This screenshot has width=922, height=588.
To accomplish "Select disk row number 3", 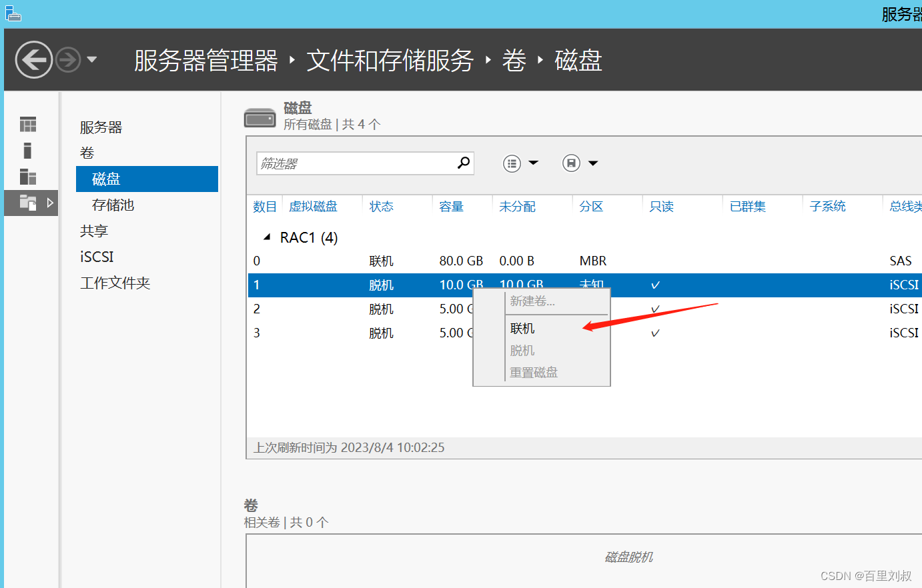I will (x=257, y=333).
